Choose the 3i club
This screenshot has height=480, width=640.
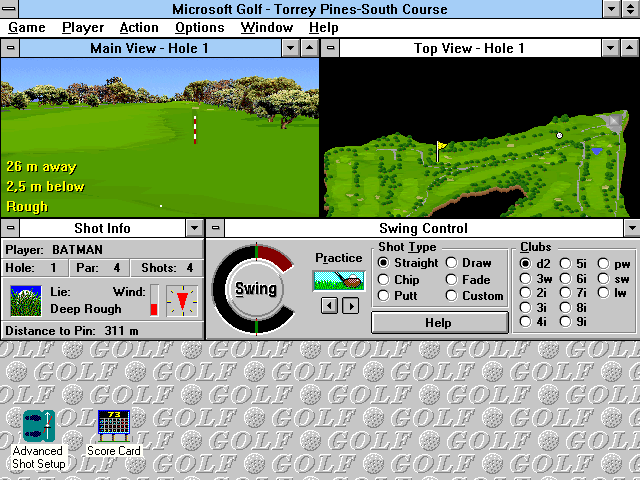533,307
